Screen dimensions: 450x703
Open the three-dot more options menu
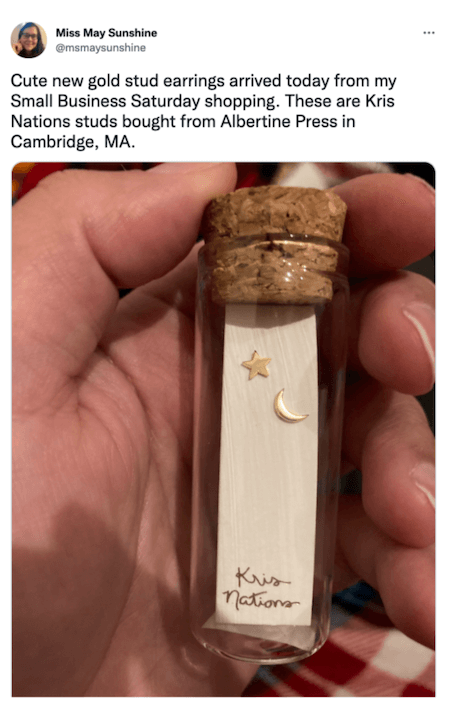[x=428, y=33]
